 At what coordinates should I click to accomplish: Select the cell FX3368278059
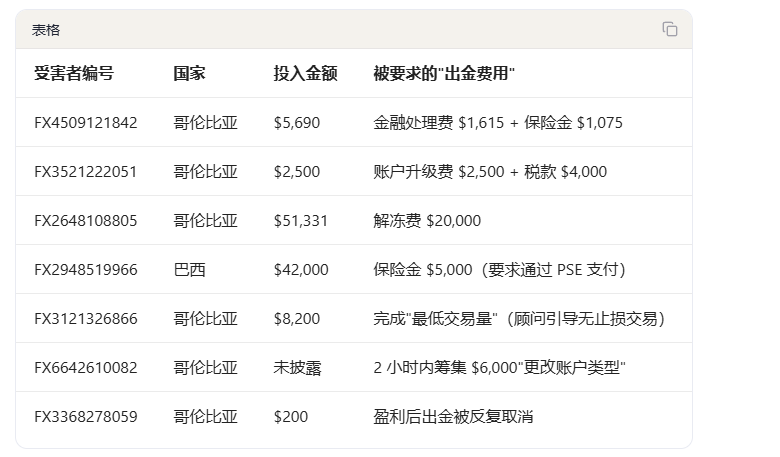[86, 417]
